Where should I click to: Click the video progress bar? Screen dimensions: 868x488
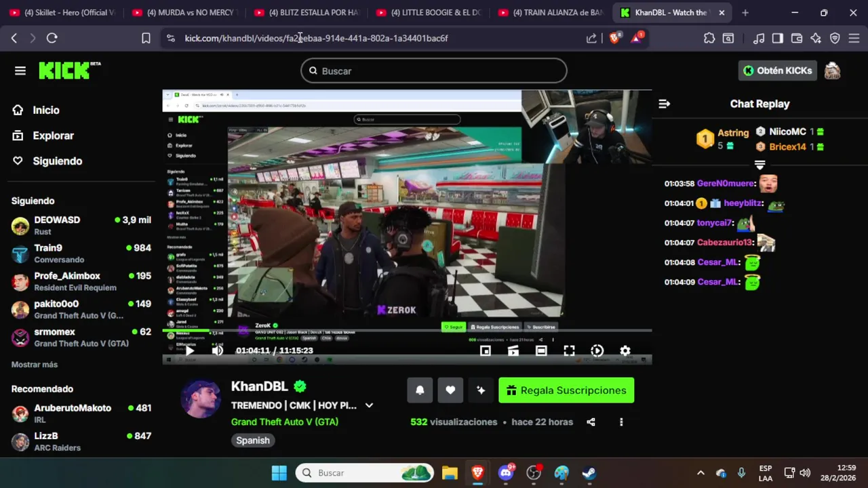coord(407,331)
